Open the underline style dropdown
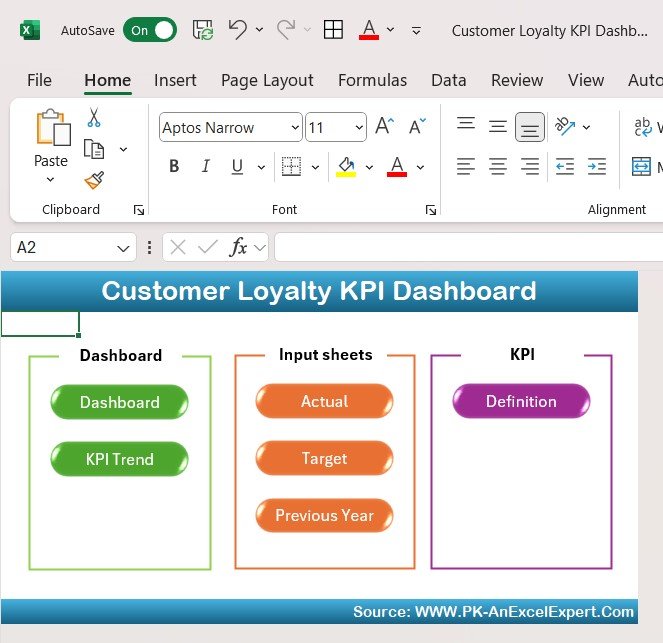The width and height of the screenshot is (663, 643). (261, 167)
